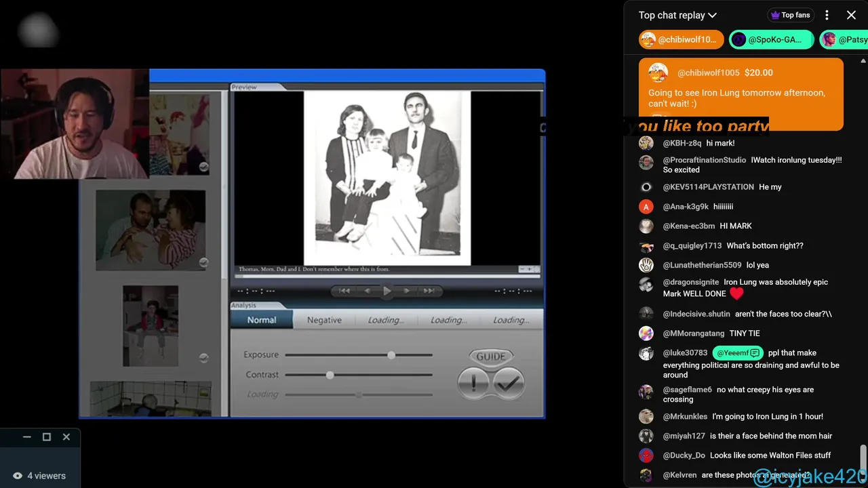Select the baby-with-parents color photo thumbnail

tap(151, 230)
